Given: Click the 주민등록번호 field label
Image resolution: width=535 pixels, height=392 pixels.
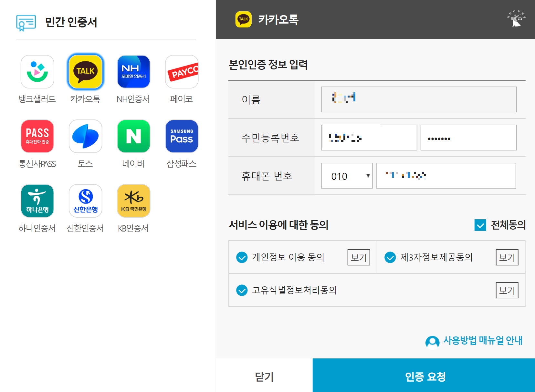Looking at the screenshot, I should point(270,138).
